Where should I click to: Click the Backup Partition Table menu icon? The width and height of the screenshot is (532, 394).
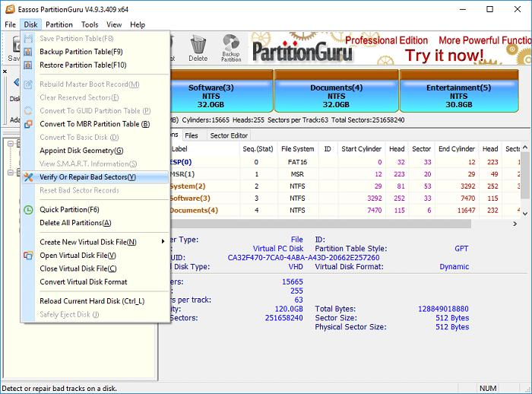(x=28, y=52)
